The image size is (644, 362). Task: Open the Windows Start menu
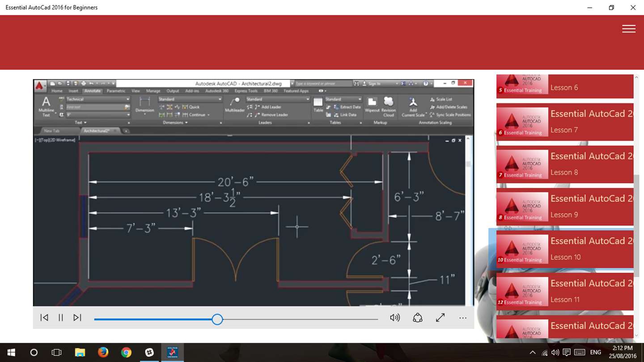11,353
